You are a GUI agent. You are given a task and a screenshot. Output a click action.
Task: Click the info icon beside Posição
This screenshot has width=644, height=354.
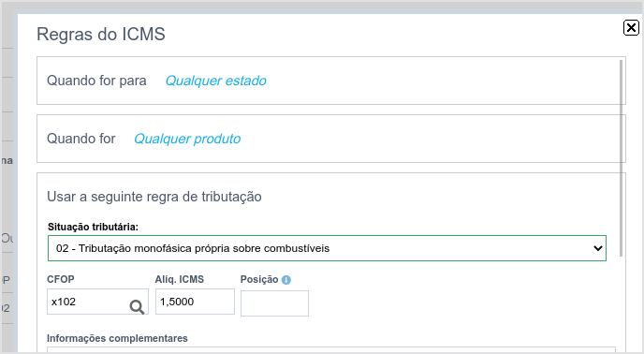pyautogui.click(x=286, y=280)
